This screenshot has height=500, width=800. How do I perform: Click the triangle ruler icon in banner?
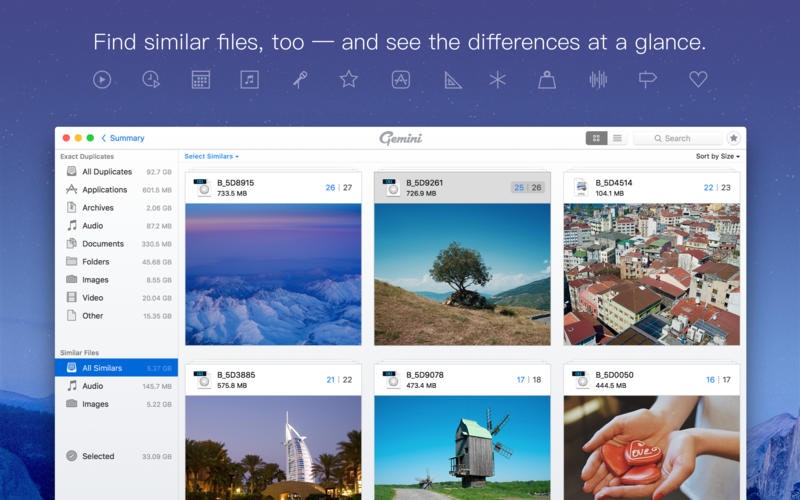pyautogui.click(x=453, y=80)
